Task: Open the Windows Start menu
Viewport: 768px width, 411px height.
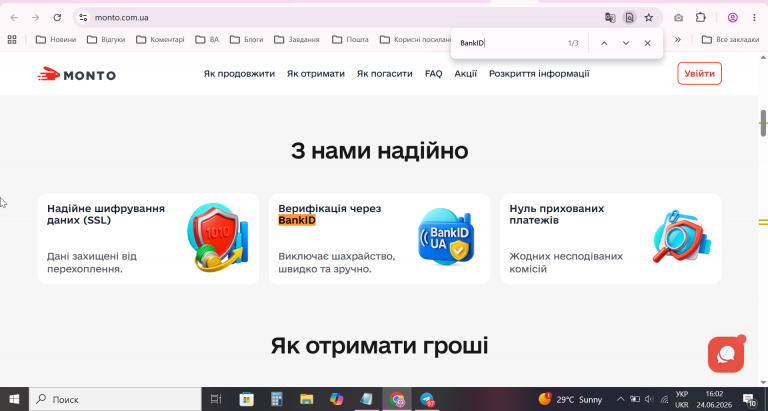Action: pyautogui.click(x=14, y=399)
